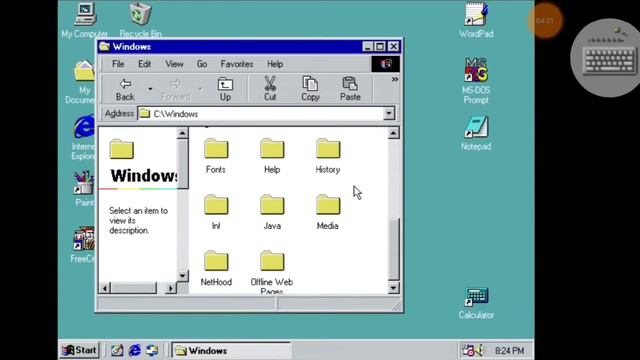
Task: Click the Task Scheduler tray icon
Action: point(468,350)
